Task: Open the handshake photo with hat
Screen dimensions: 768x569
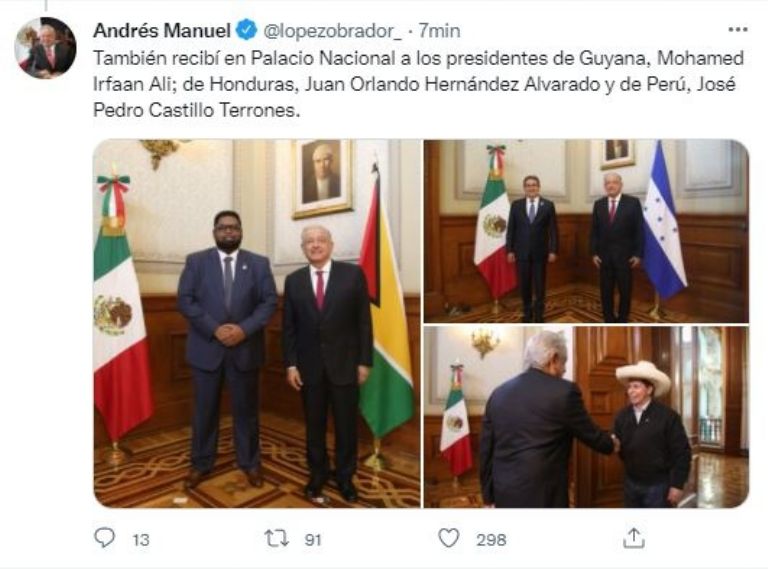Action: [x=586, y=417]
